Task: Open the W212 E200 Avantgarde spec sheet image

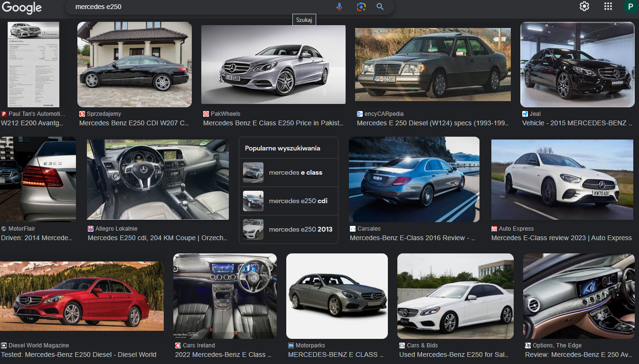Action: pos(33,65)
